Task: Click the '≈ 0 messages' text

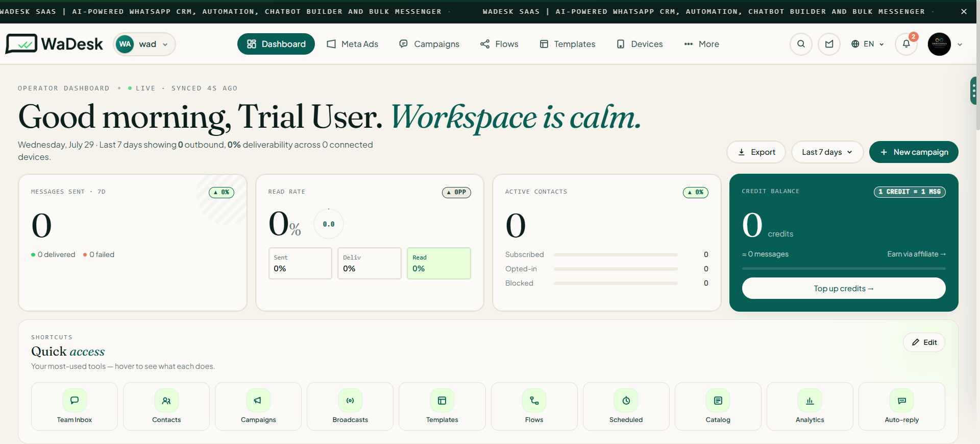Action: tap(765, 254)
